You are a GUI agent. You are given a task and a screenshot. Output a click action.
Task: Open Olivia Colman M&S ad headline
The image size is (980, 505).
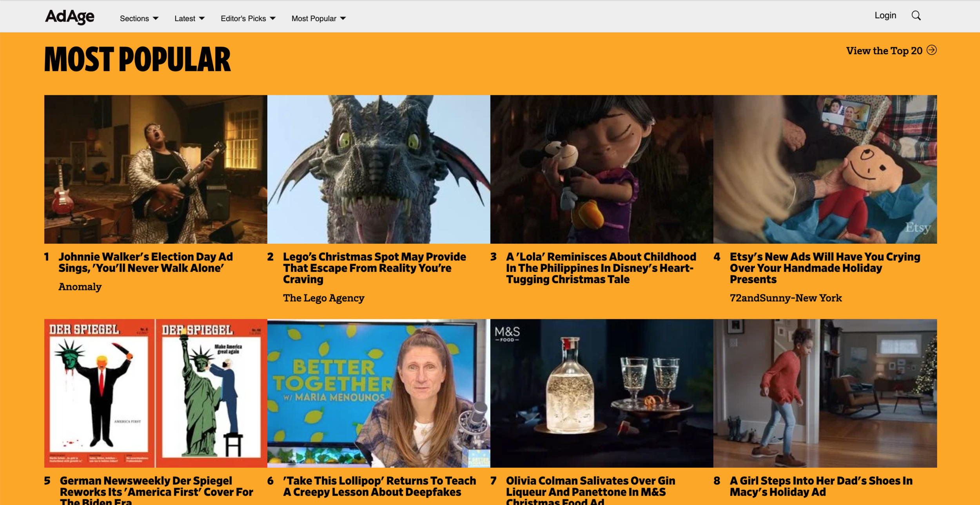point(590,490)
